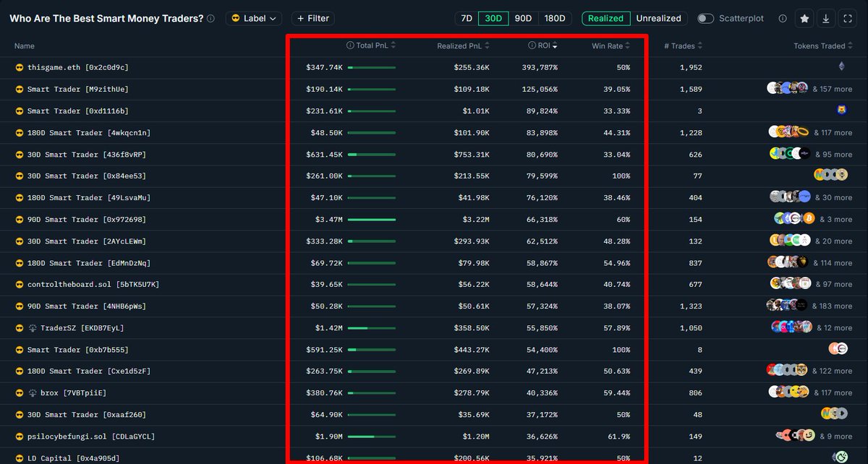Click the 61.9% win rate value
Viewport: 868px width, 464px height.
(x=617, y=436)
